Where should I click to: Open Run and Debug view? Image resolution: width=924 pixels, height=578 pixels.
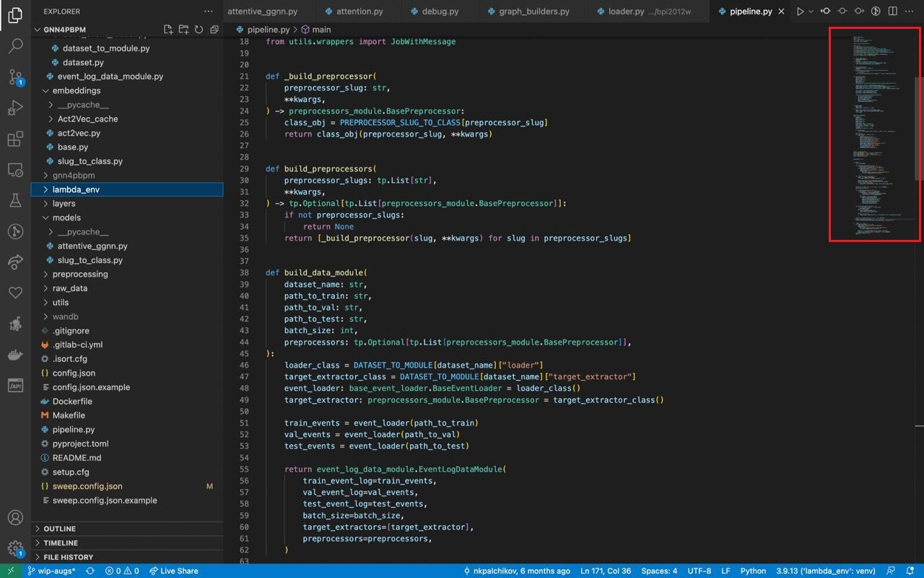(15, 108)
